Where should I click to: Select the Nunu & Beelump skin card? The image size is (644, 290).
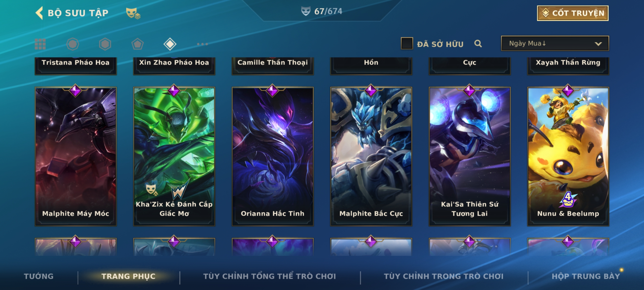pos(568,156)
